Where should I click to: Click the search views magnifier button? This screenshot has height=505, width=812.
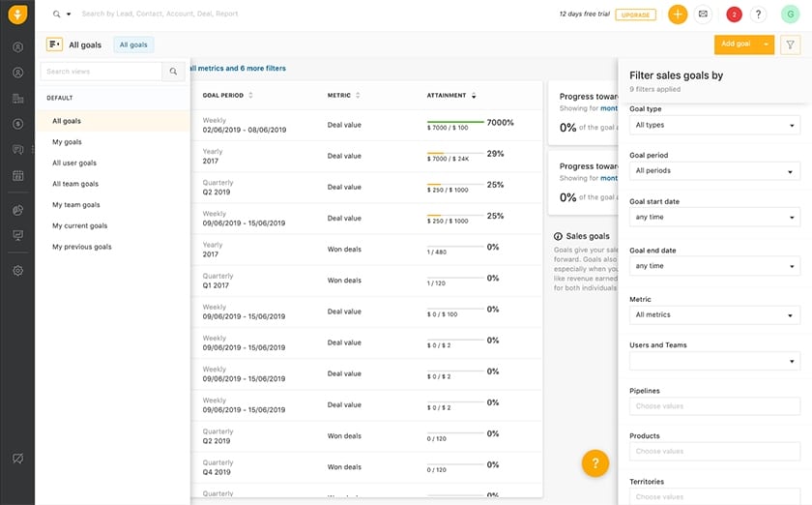tap(173, 72)
